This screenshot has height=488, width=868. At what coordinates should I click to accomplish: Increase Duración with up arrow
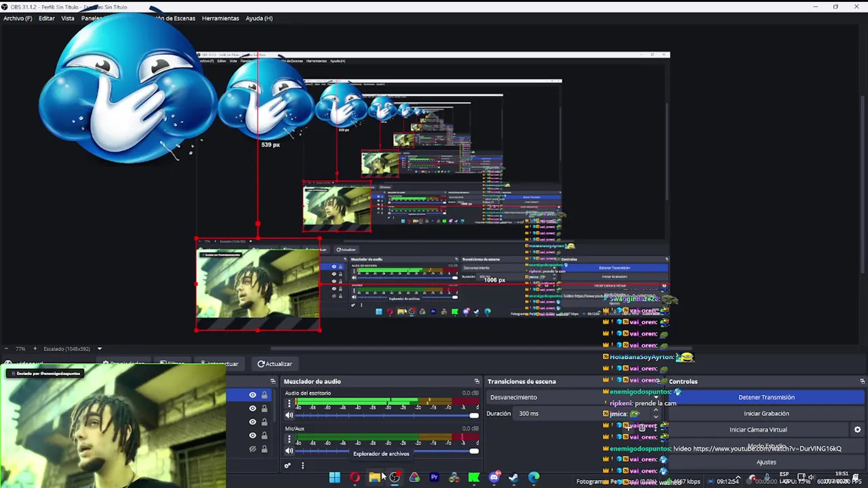coord(655,411)
